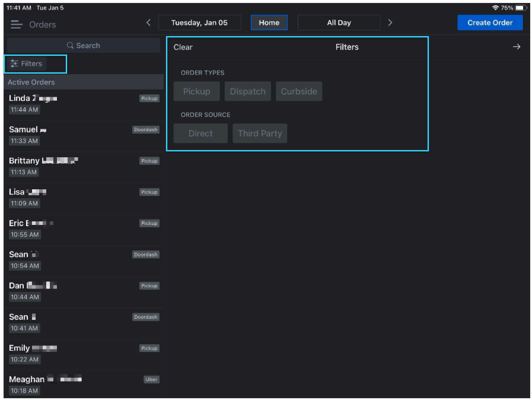The image size is (532, 400).
Task: Go to the previous day with left chevron
Action: pos(148,23)
